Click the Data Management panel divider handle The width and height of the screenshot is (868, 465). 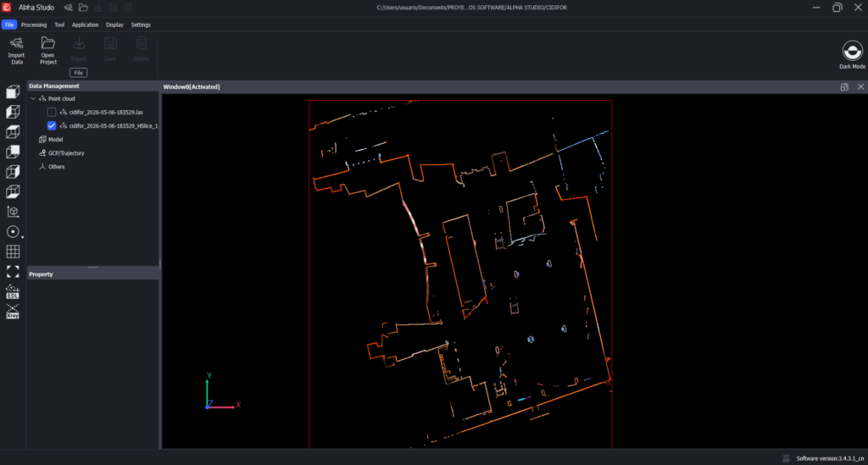click(93, 267)
